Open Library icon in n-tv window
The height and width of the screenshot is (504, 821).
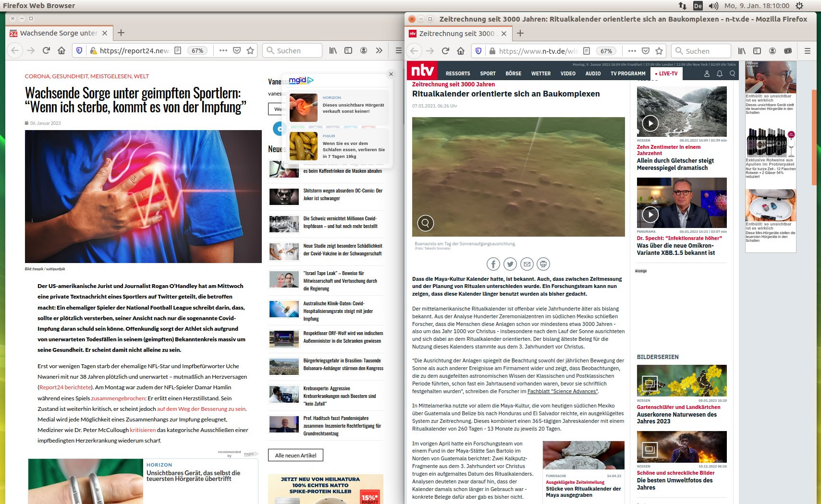tap(742, 51)
